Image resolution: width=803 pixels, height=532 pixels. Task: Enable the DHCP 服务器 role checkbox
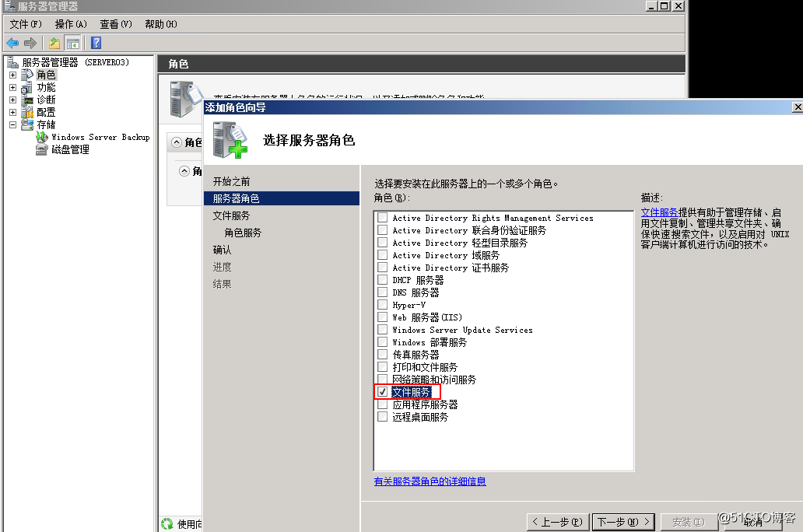(383, 279)
